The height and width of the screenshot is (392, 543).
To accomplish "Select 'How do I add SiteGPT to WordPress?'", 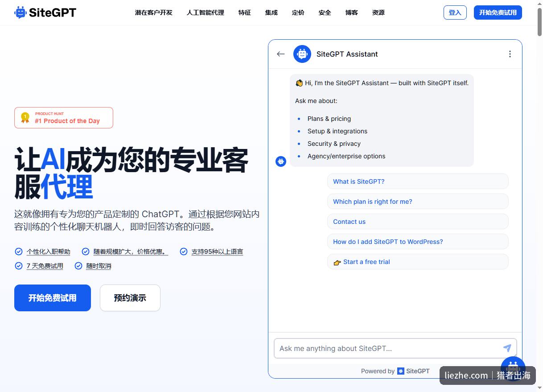I will tap(418, 242).
